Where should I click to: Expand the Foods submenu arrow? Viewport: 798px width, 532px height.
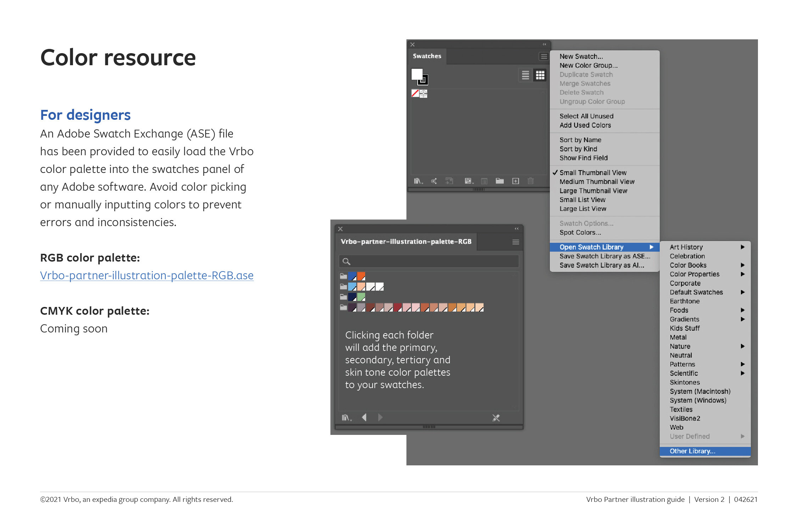(x=742, y=310)
